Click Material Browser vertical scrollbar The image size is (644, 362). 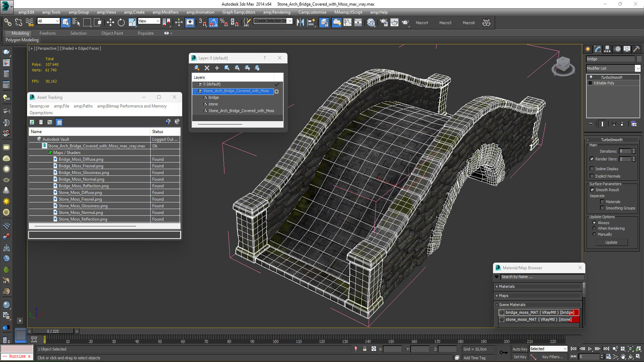click(584, 290)
